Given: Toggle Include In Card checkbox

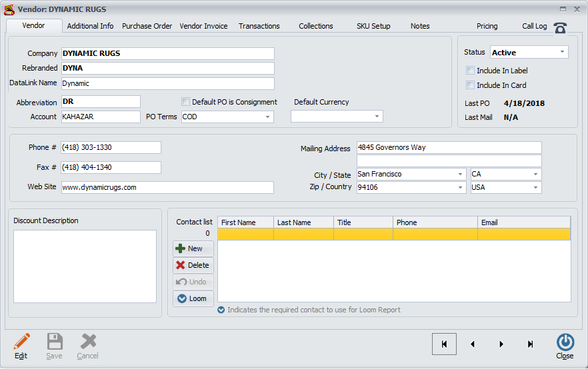Looking at the screenshot, I should (x=470, y=85).
